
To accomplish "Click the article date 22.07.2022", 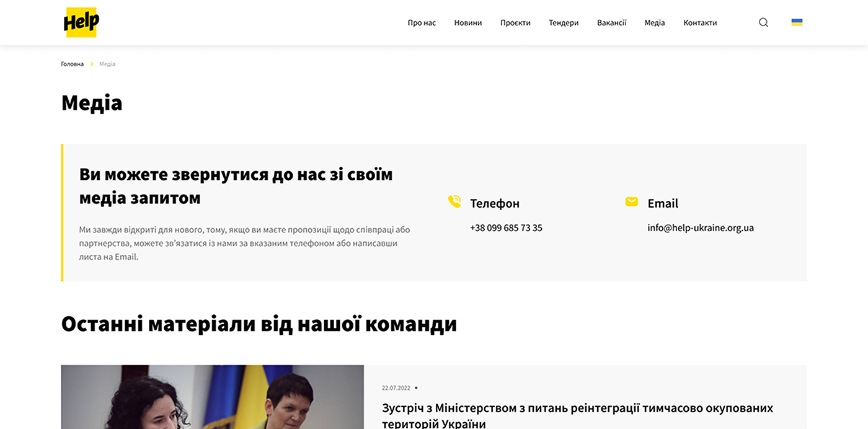I will click(396, 388).
